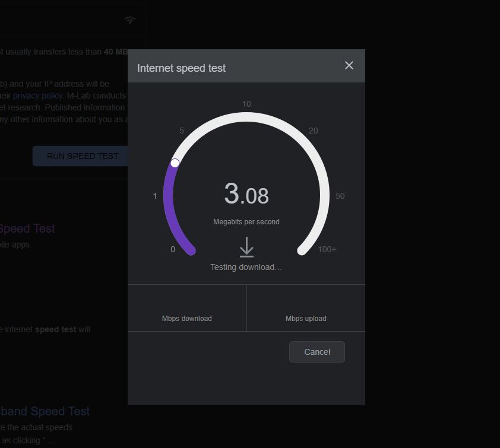Click the Megabits per second label

(246, 221)
